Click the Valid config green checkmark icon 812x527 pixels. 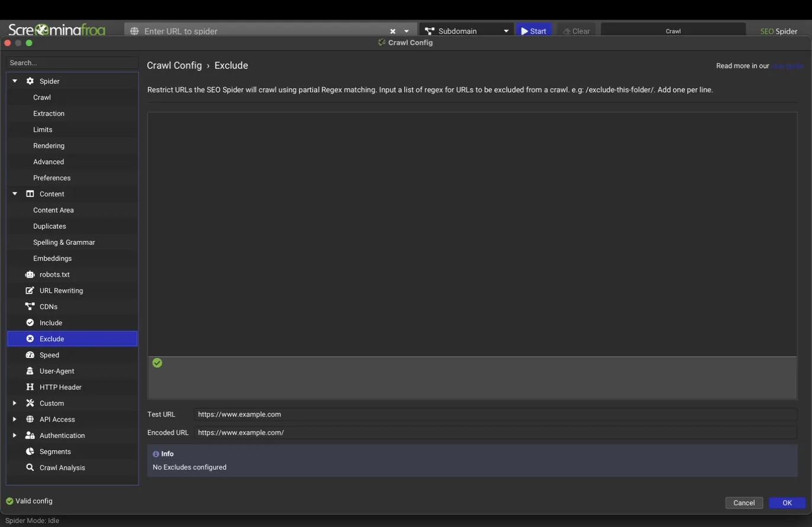coord(9,502)
